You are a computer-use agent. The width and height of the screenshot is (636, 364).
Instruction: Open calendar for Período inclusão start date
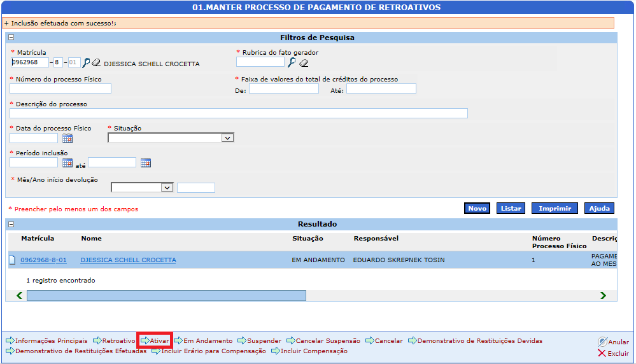pyautogui.click(x=67, y=163)
